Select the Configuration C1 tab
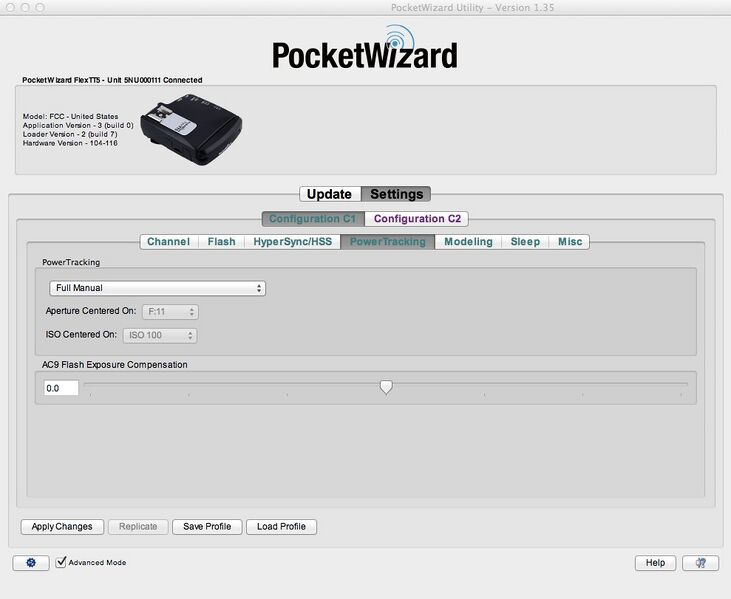 (x=313, y=219)
